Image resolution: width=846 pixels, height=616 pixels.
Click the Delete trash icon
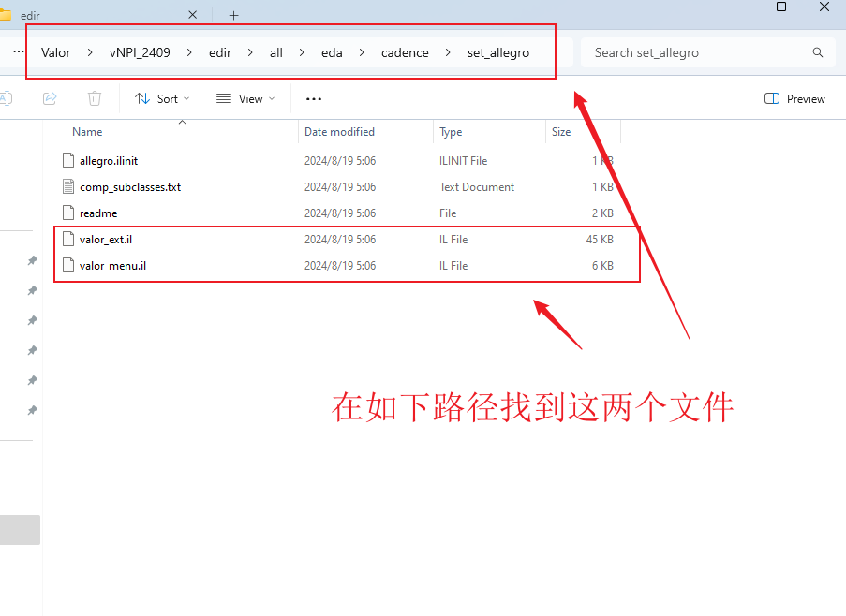95,98
